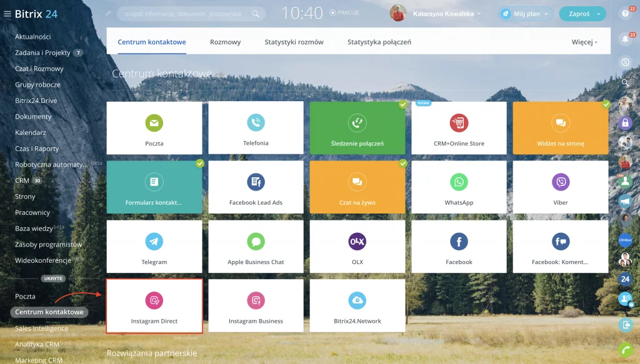Open the Formularz kontaktowy tile

click(x=154, y=187)
